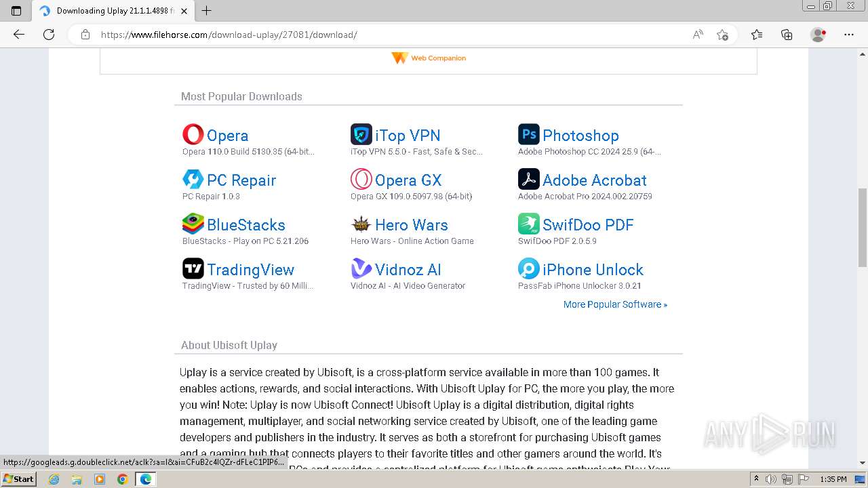The width and height of the screenshot is (868, 488).
Task: Click Opera 110.0 Build description text
Action: coord(248,152)
